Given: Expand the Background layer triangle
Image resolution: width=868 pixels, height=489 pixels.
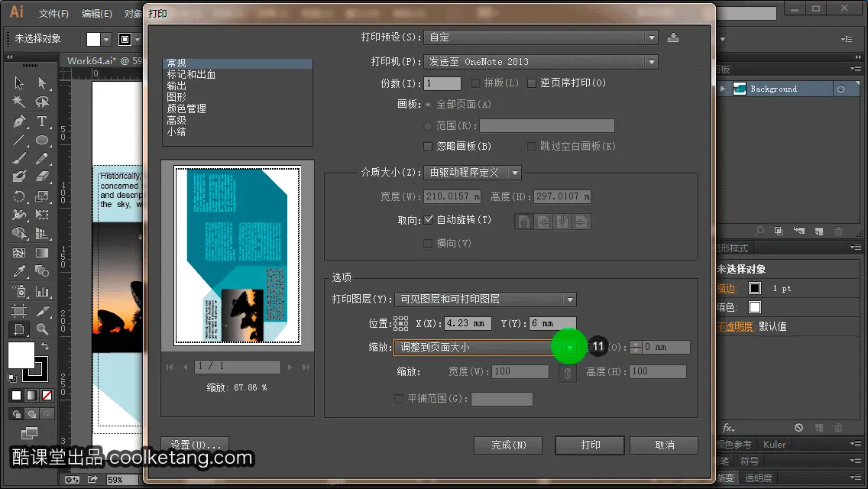Looking at the screenshot, I should click(723, 89).
